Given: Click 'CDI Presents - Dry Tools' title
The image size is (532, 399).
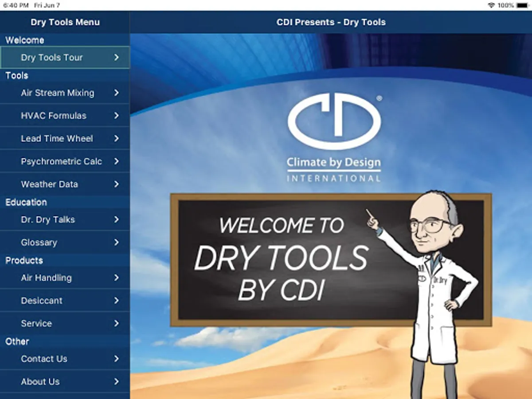Looking at the screenshot, I should tap(331, 22).
